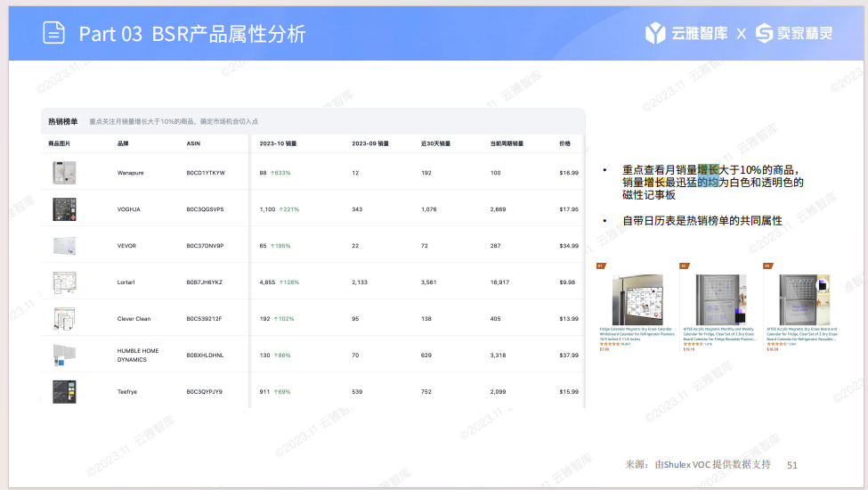868x490 pixels.
Task: Select ASIN B0BXHLDHNL
Action: 205,355
